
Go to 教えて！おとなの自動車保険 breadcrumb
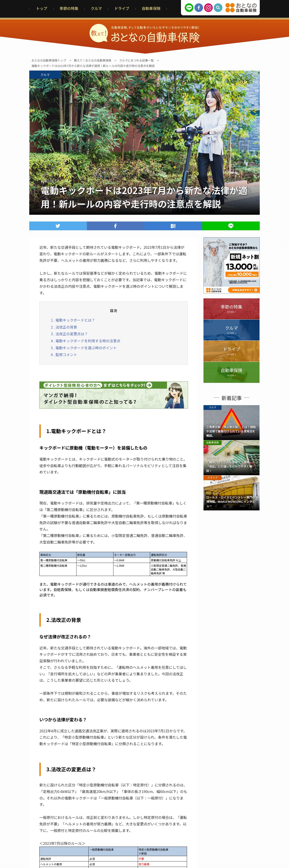tap(93, 60)
